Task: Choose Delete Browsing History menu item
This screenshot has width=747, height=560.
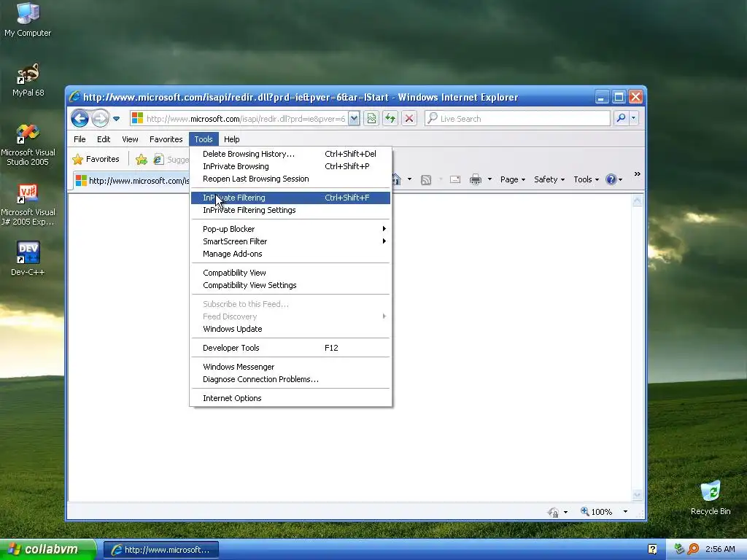Action: [x=290, y=154]
